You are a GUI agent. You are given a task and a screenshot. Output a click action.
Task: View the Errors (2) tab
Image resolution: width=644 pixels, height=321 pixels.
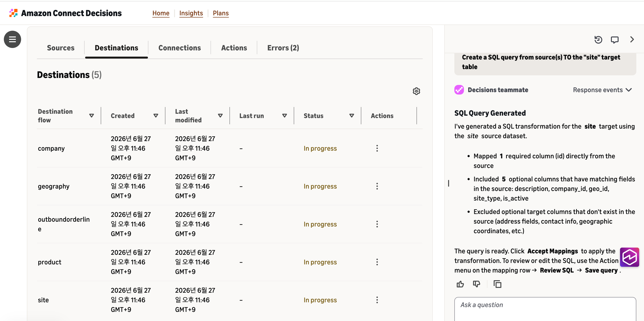pyautogui.click(x=283, y=48)
